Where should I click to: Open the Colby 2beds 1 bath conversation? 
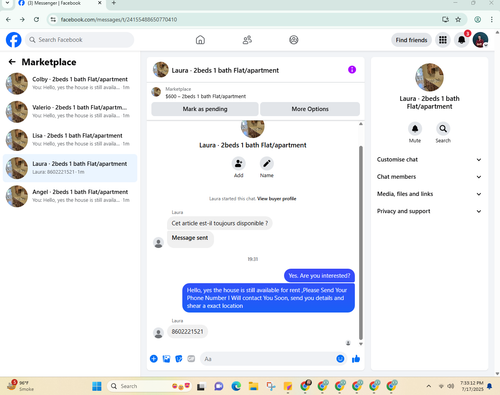[70, 83]
